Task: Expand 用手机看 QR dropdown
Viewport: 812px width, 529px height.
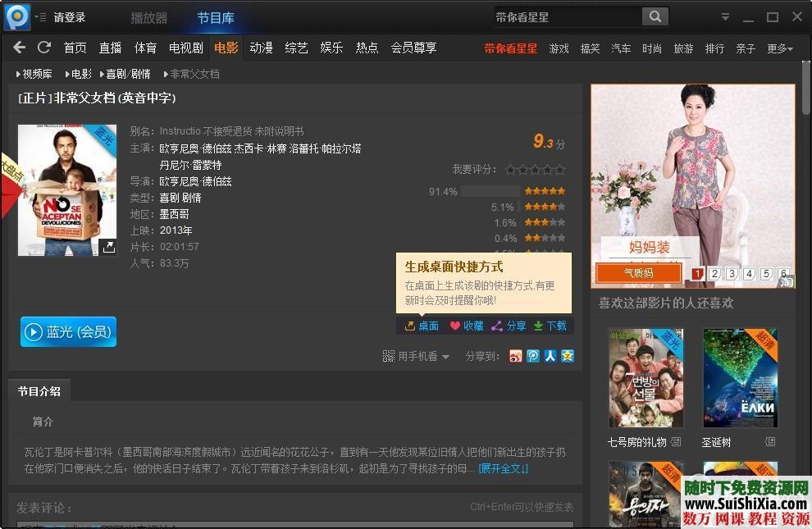Action: [416, 356]
